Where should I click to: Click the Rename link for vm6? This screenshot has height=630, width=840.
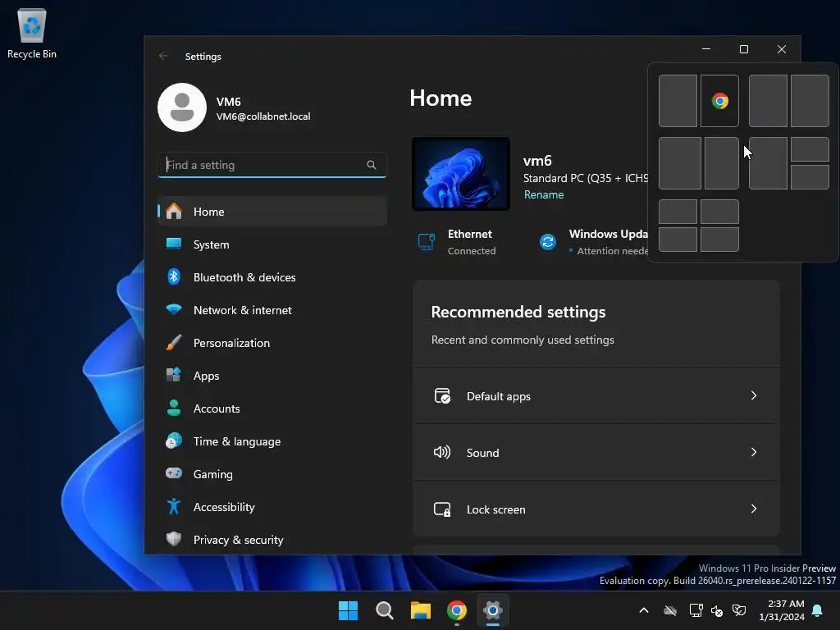[x=544, y=194]
